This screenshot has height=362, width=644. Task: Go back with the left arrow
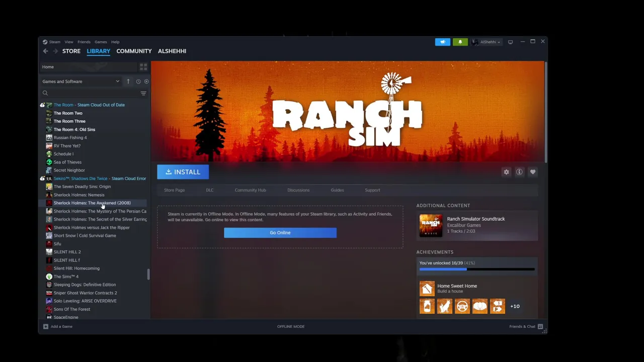point(46,51)
